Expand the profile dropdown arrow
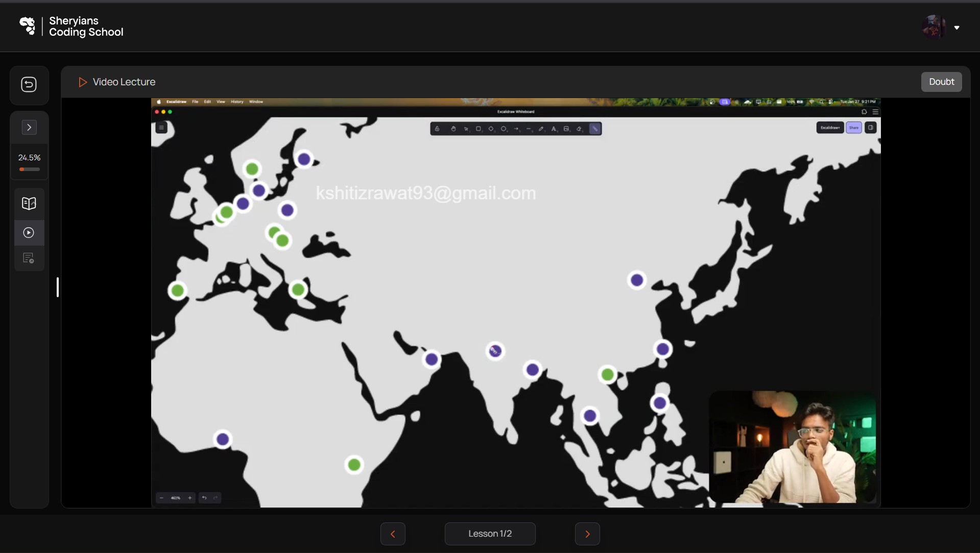This screenshot has width=980, height=553. point(957,28)
